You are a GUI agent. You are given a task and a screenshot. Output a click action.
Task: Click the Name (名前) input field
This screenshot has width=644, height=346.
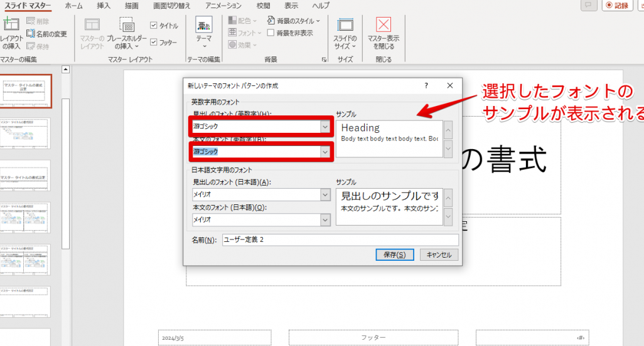point(340,240)
